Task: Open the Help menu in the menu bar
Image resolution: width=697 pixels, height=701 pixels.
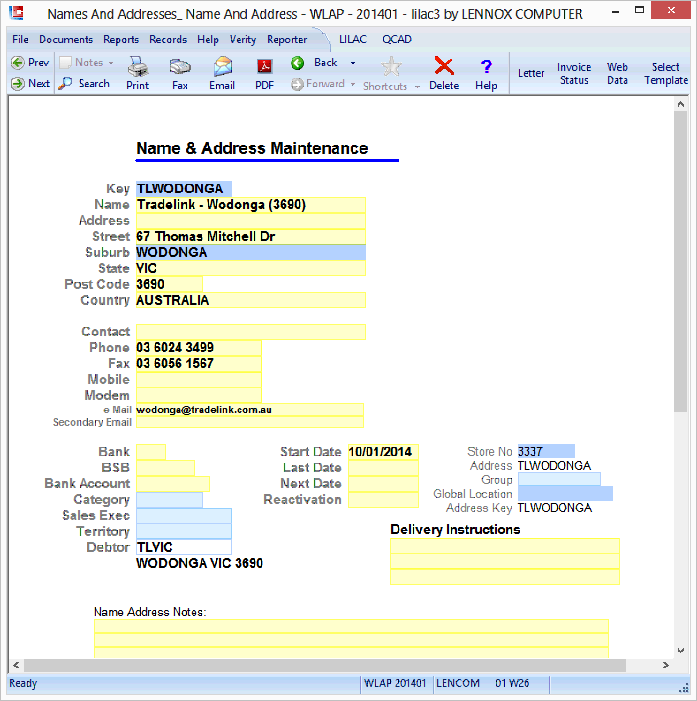Action: [x=208, y=39]
